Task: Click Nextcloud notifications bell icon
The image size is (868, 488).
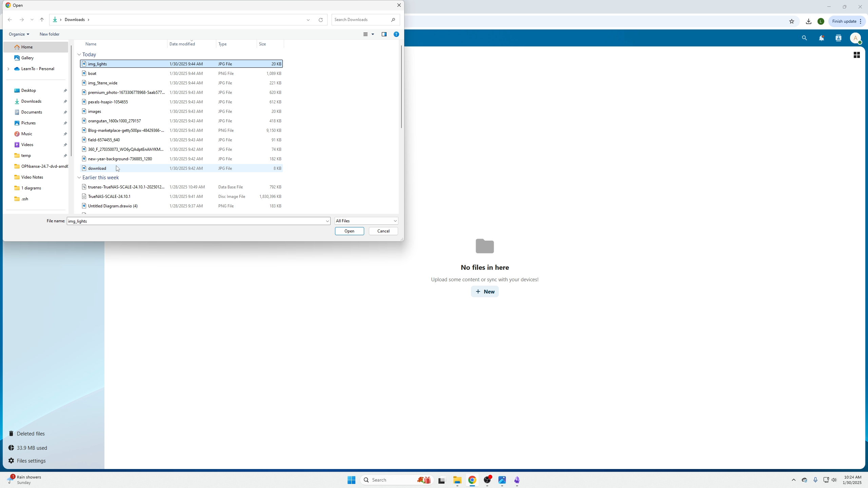Action: 821,38
